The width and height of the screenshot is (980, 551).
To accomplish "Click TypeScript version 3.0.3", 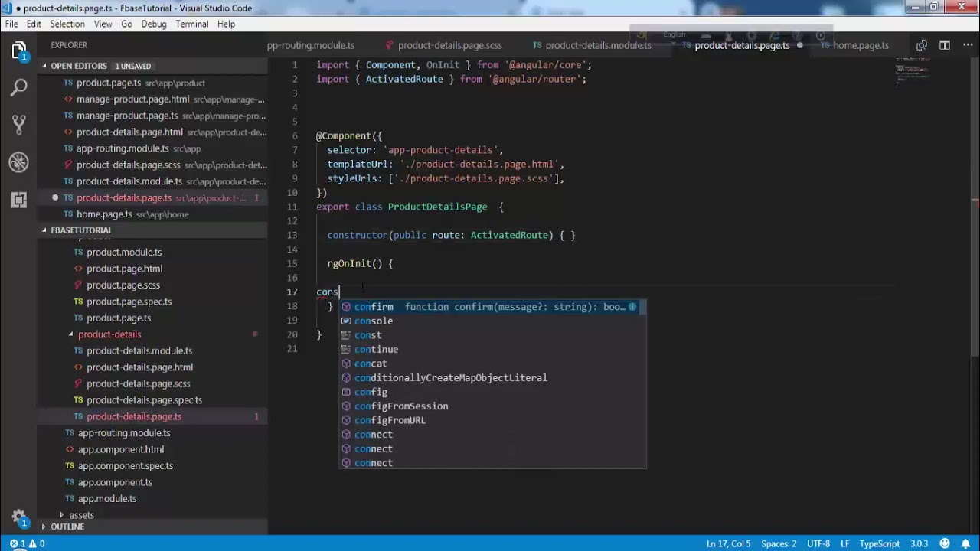I will coord(920,543).
